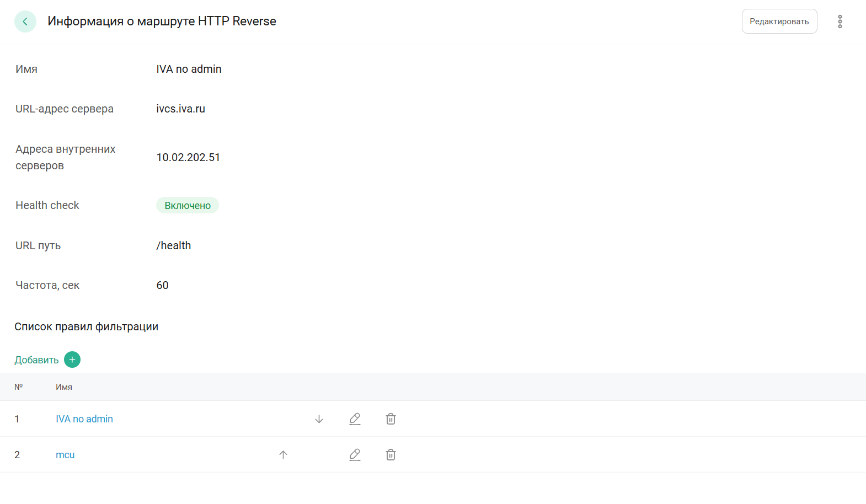Click the Редактировать button

(779, 22)
